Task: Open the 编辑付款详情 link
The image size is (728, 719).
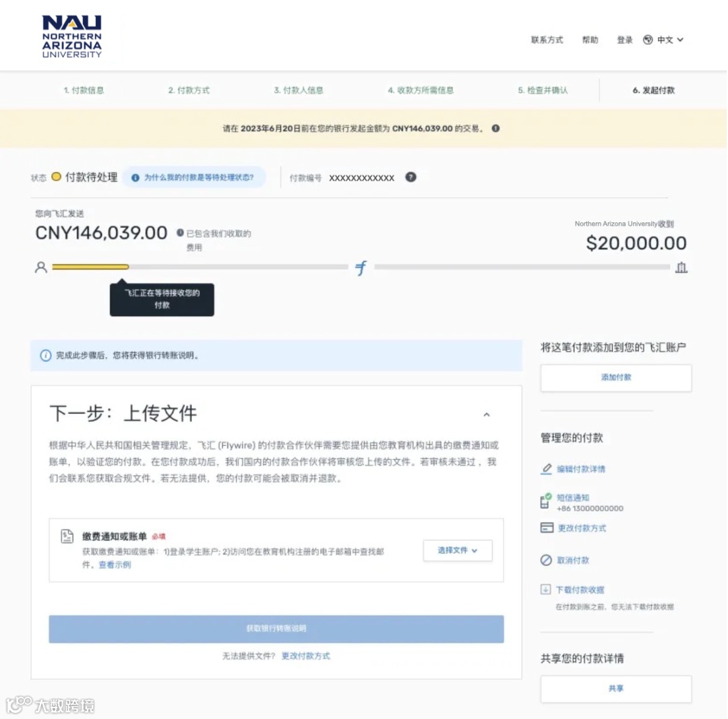Action: coord(581,469)
